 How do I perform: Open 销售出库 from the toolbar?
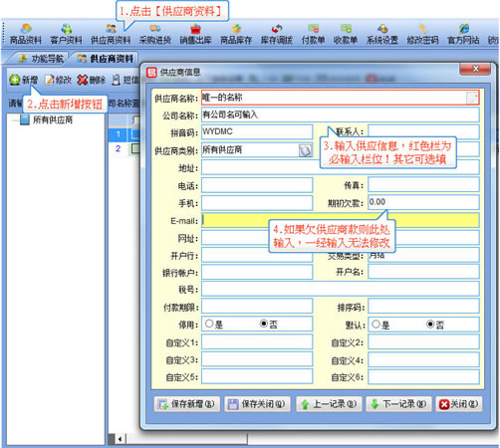195,34
